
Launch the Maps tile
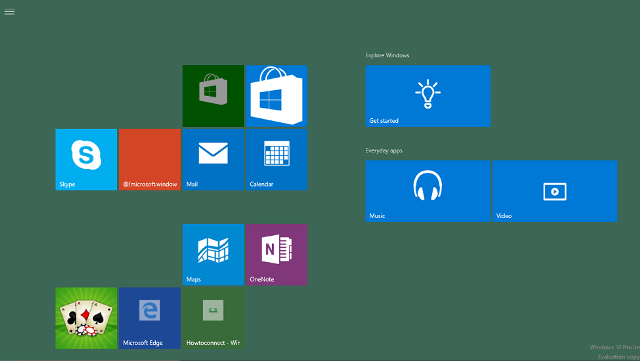213,254
